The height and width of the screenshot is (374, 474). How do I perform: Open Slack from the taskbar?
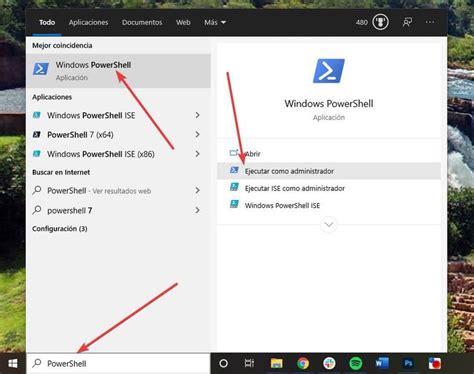coord(329,363)
